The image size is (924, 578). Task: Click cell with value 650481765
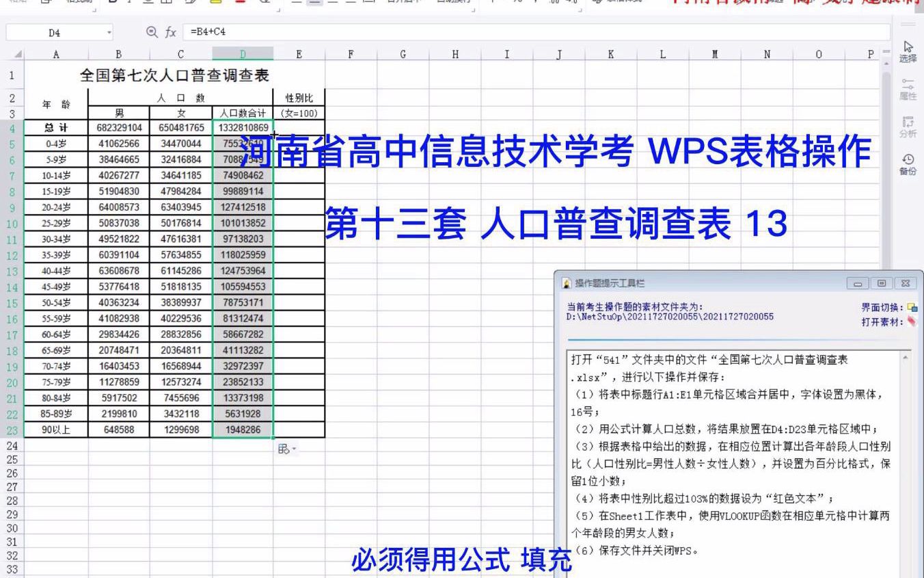tap(181, 128)
